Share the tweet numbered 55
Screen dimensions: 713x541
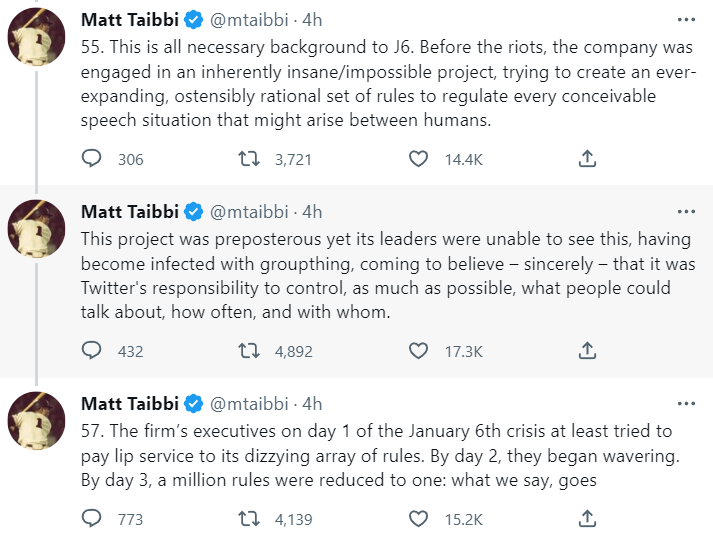[x=588, y=159]
